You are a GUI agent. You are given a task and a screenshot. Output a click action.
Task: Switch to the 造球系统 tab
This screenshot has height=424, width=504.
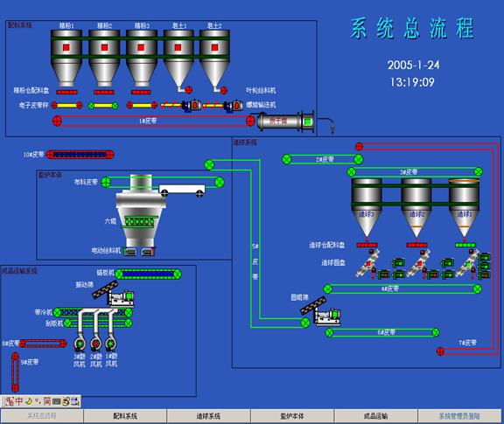point(208,416)
